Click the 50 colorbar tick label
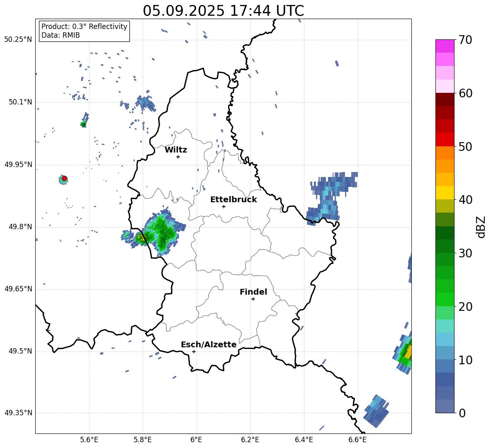Image resolution: width=491 pixels, height=448 pixels. click(x=465, y=146)
